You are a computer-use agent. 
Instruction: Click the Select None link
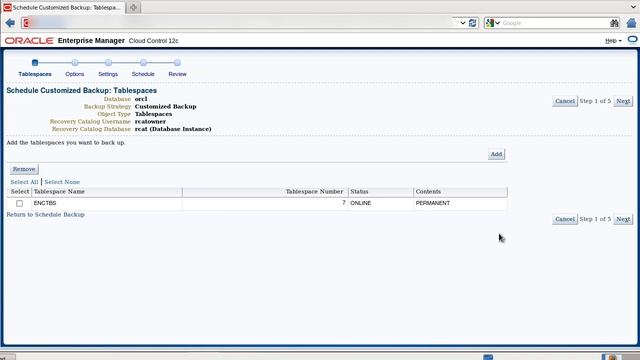62,182
